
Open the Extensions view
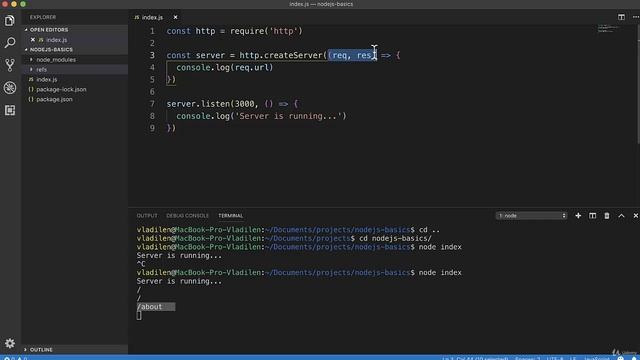click(x=10, y=110)
